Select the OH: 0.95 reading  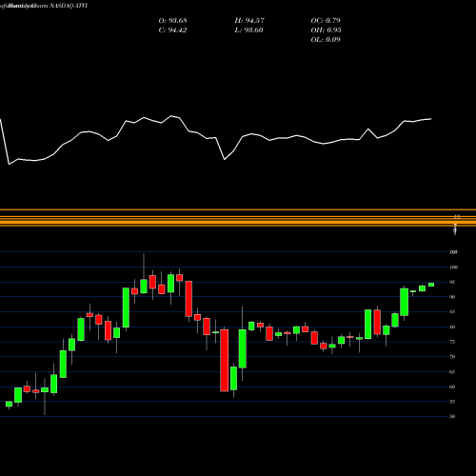click(x=326, y=30)
